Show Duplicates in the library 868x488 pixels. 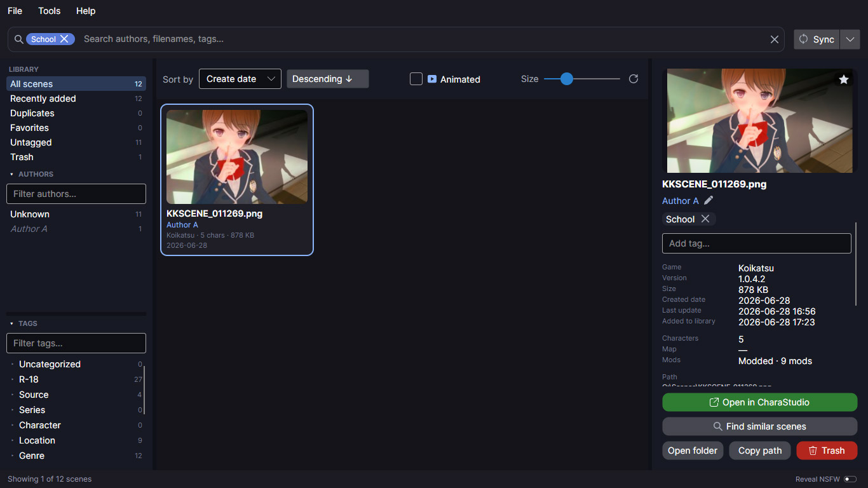[x=76, y=113]
